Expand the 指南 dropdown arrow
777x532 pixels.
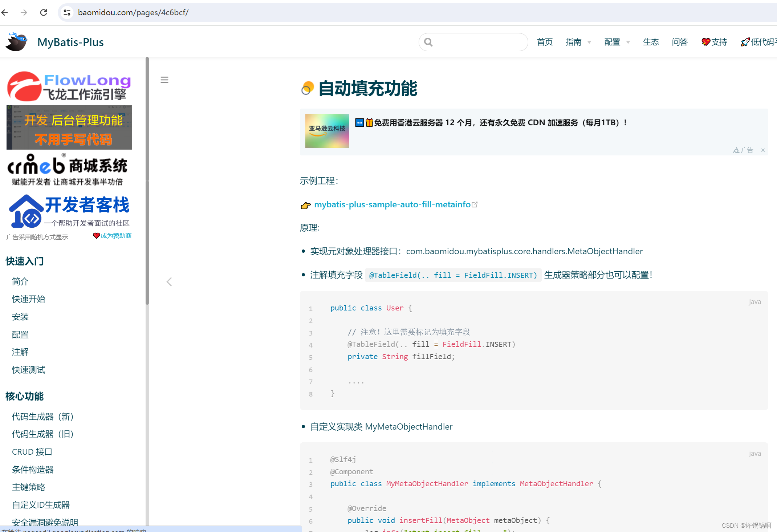click(x=589, y=42)
